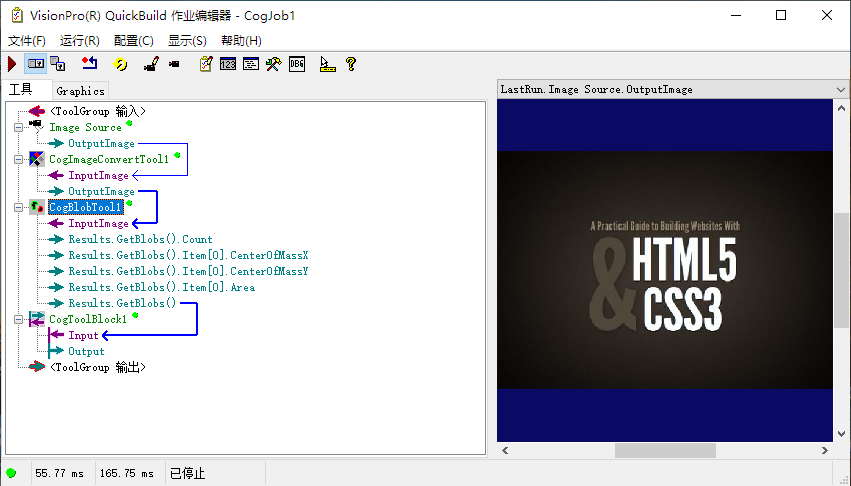This screenshot has height=486, width=851.
Task: Click the small black camera toolbar icon
Action: point(174,64)
